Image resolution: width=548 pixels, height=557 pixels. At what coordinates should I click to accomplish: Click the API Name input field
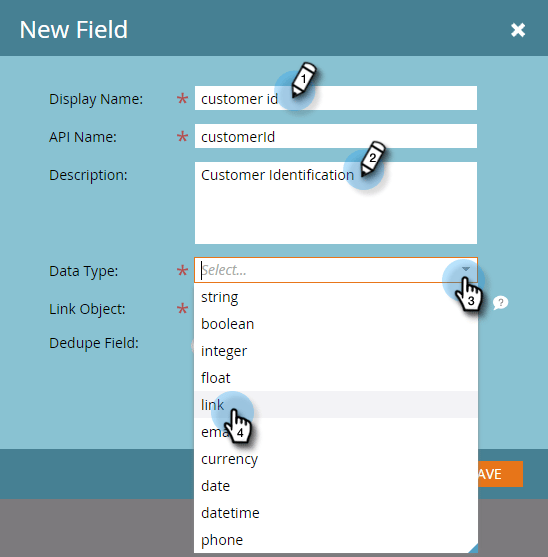click(x=336, y=136)
